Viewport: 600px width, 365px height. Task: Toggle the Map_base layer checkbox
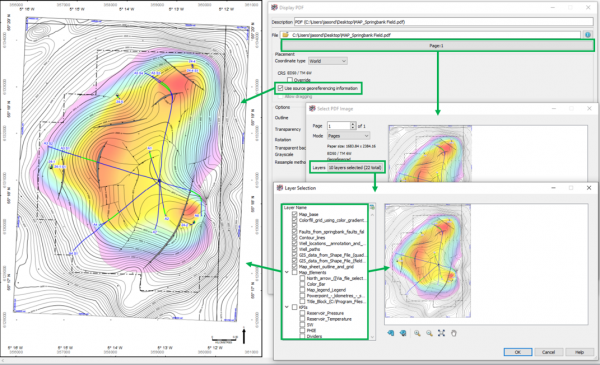pyautogui.click(x=295, y=214)
